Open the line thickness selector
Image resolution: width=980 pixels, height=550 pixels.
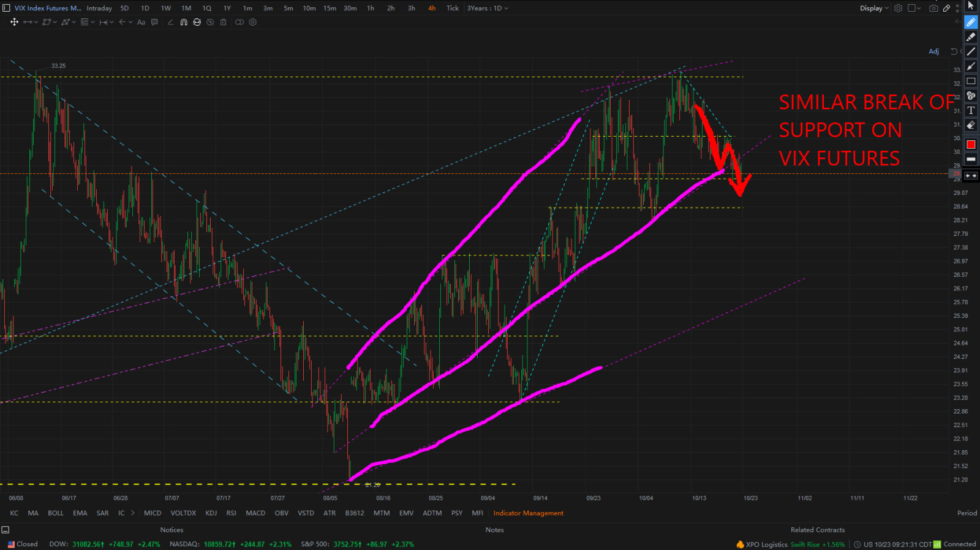point(971,159)
